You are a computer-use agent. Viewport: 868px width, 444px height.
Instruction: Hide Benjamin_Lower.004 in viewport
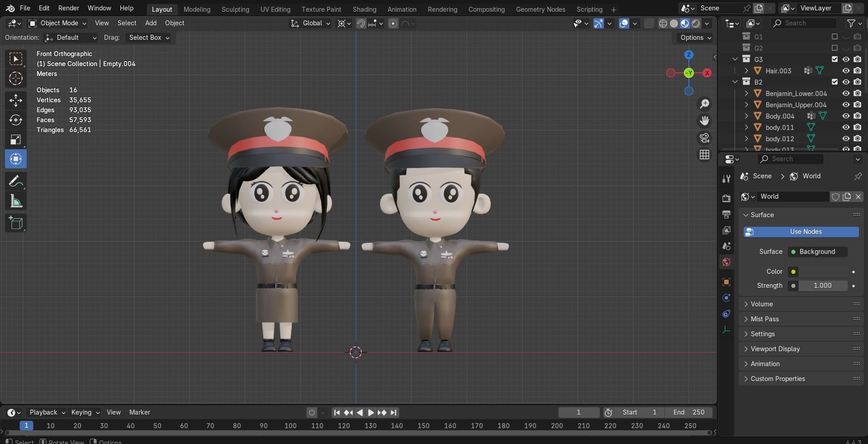(x=846, y=93)
